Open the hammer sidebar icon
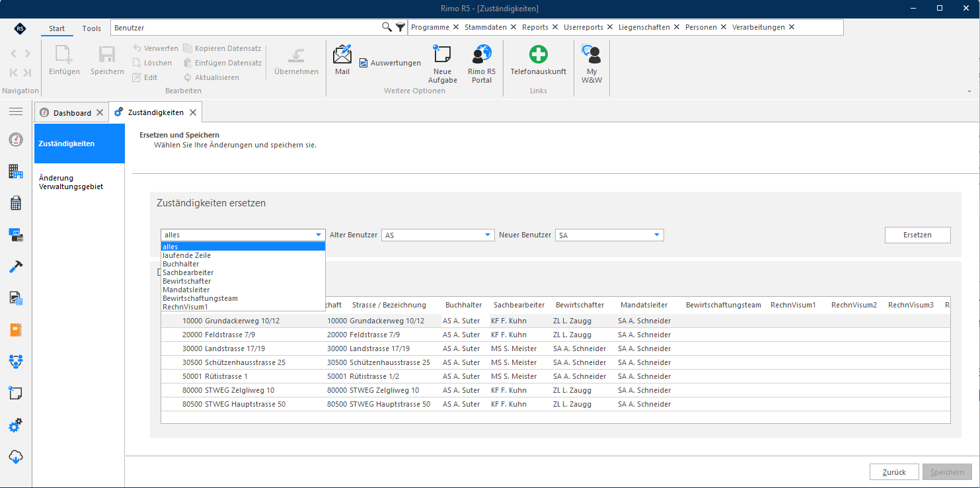This screenshot has height=488, width=980. (16, 266)
